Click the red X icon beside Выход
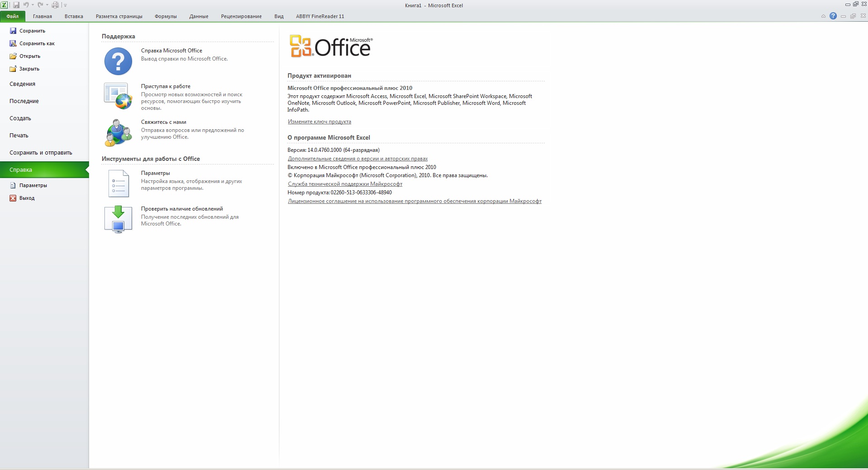The width and height of the screenshot is (868, 470). (13, 198)
